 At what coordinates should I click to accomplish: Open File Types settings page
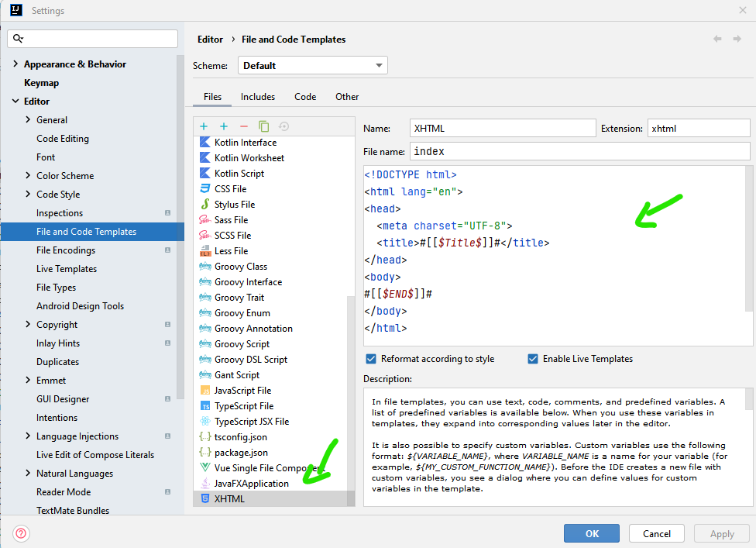57,288
